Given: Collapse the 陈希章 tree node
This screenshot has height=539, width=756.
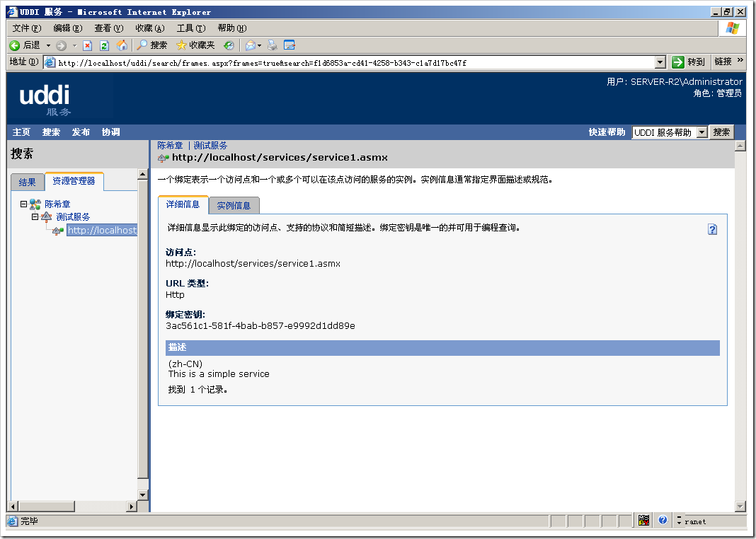Looking at the screenshot, I should tap(23, 204).
